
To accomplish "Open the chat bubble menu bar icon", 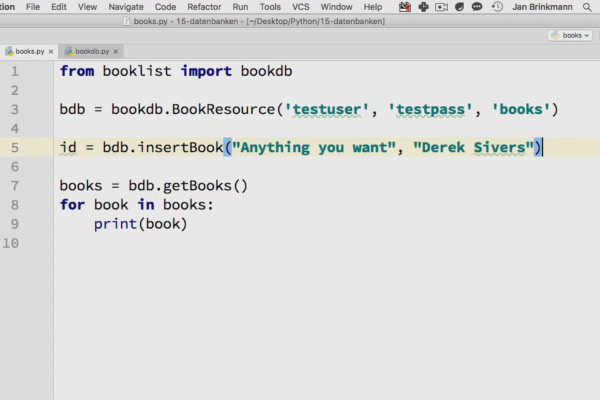I will (477, 7).
